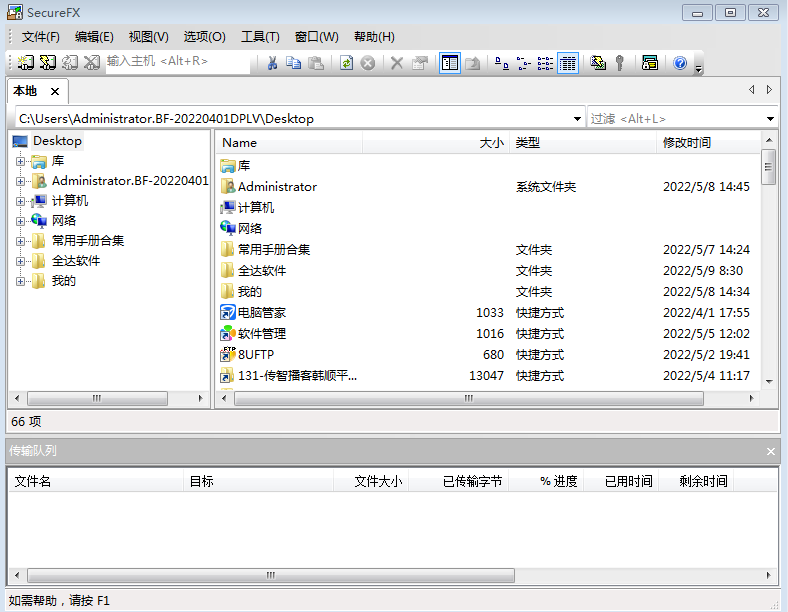The height and width of the screenshot is (612, 788).
Task: Select the 8UFTP shortcut icon in file list
Action: (x=228, y=354)
